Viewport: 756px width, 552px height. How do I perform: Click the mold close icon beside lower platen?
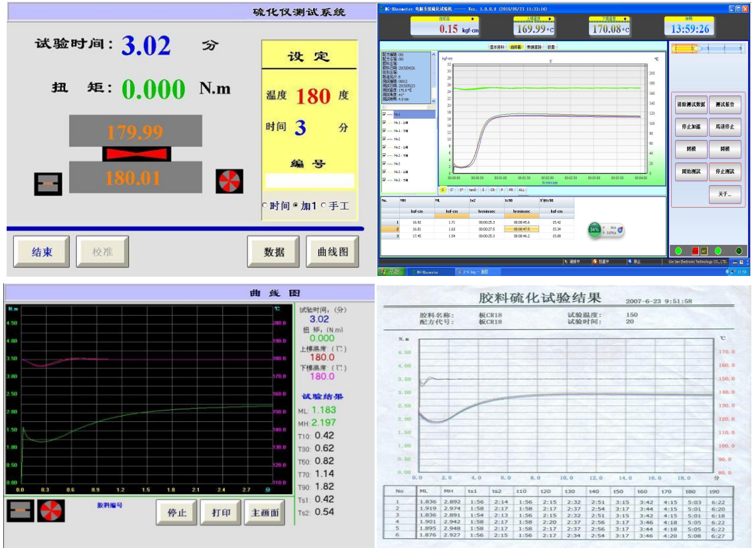point(48,183)
